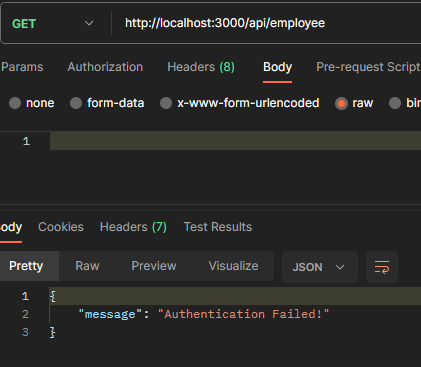Open the response Headers (7) tab
The height and width of the screenshot is (367, 421).
[x=133, y=227]
